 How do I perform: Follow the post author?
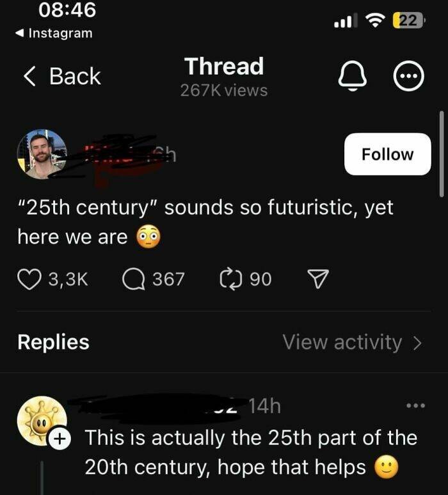(387, 154)
